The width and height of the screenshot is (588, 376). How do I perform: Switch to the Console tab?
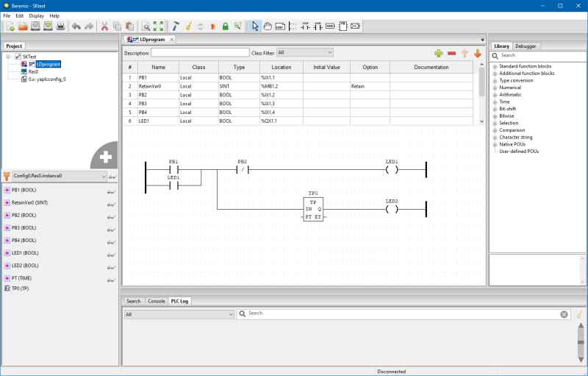[157, 301]
